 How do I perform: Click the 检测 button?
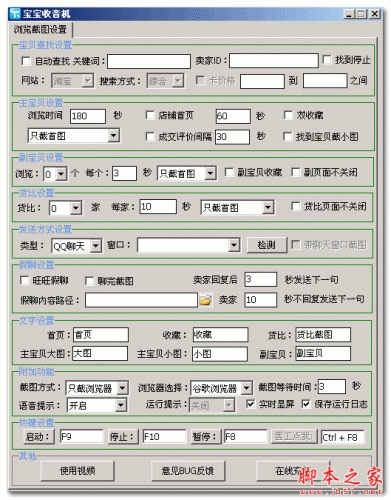(x=267, y=245)
